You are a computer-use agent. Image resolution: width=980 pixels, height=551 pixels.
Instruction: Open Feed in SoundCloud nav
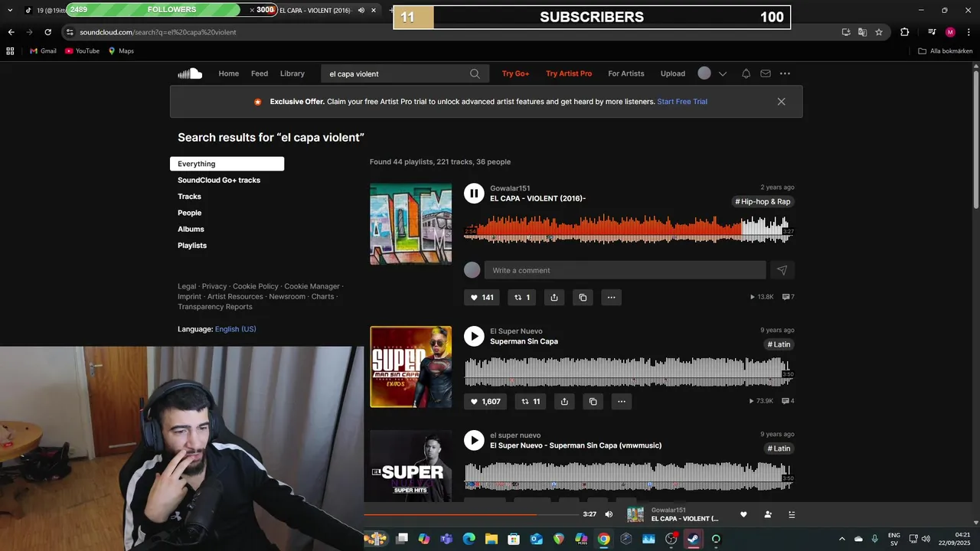pos(260,73)
